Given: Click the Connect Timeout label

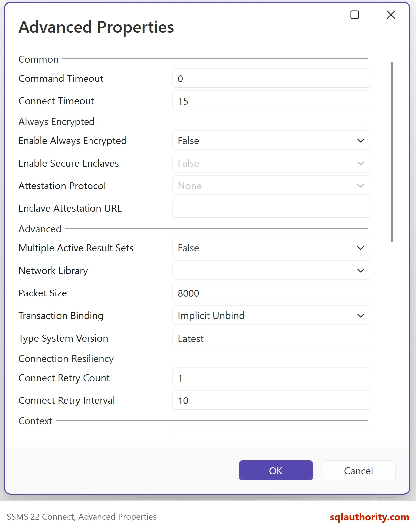Looking at the screenshot, I should [x=56, y=101].
